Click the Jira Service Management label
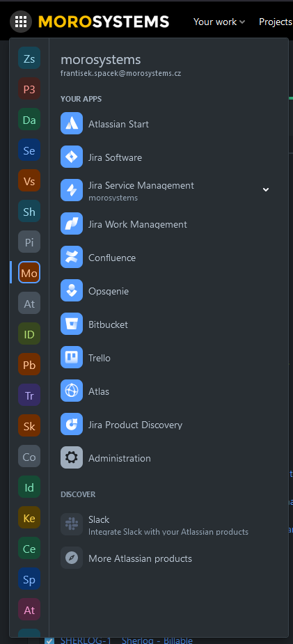 (141, 185)
